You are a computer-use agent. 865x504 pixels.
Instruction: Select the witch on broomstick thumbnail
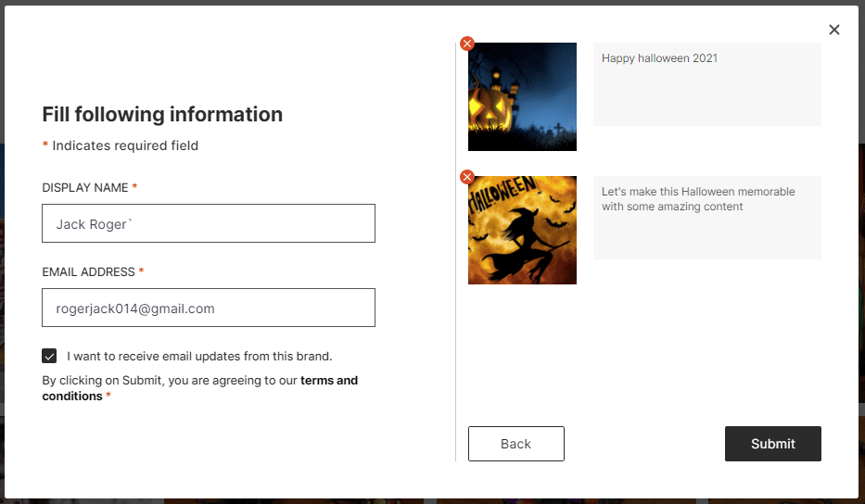[522, 231]
